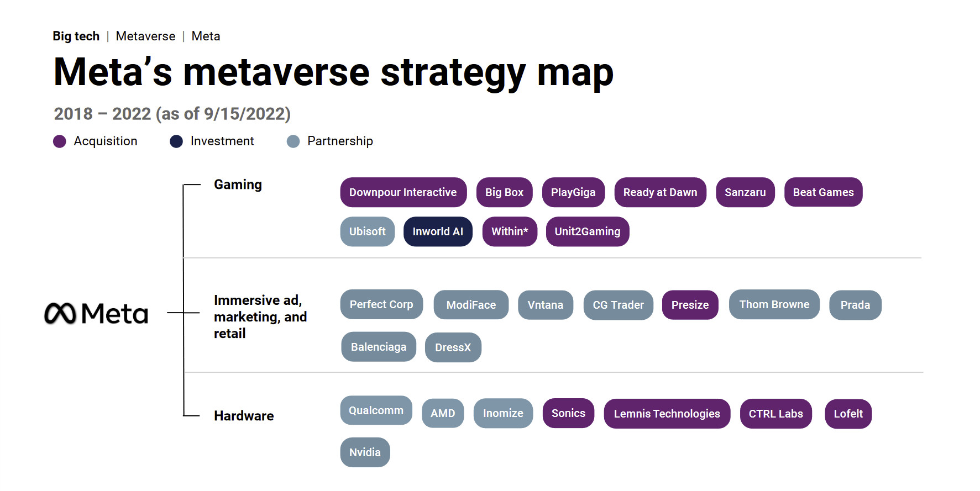Click the purple Acquisition legend dot
The image size is (980, 491).
(x=60, y=141)
